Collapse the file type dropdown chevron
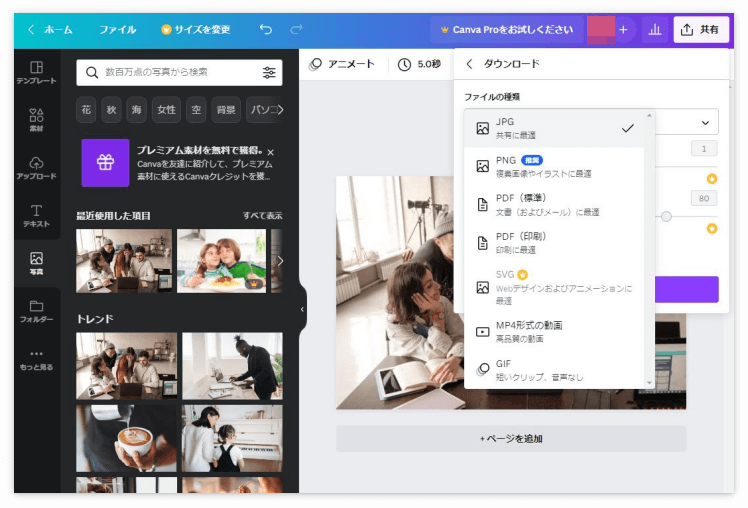The width and height of the screenshot is (748, 508). point(705,123)
